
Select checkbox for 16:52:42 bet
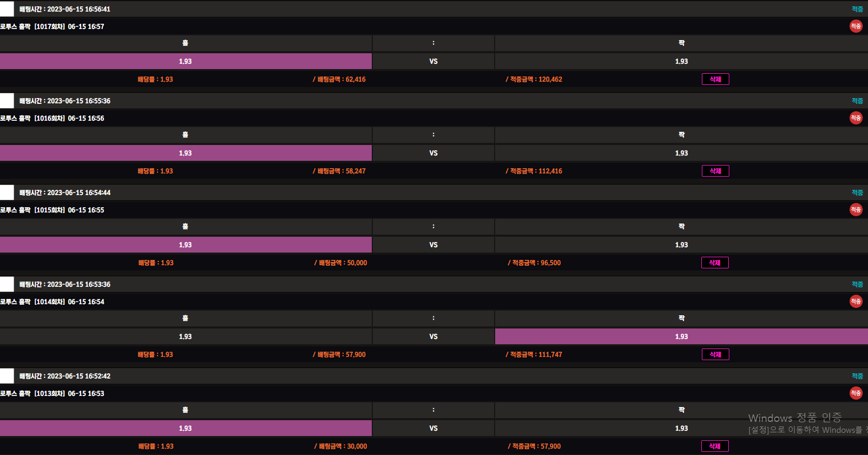(x=7, y=376)
